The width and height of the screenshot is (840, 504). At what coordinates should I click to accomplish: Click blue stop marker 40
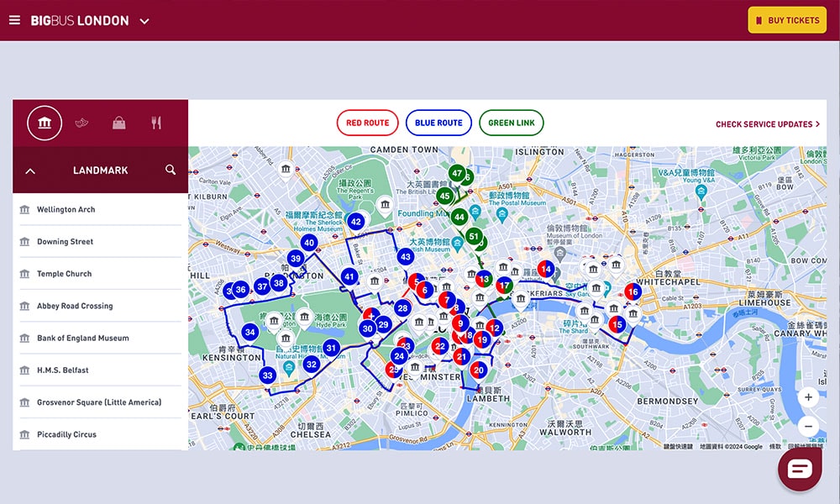[x=309, y=243]
